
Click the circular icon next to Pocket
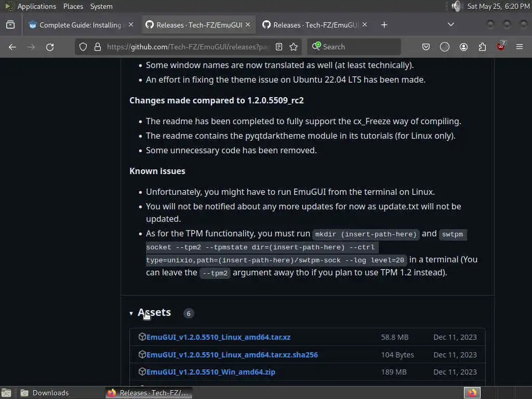(445, 47)
